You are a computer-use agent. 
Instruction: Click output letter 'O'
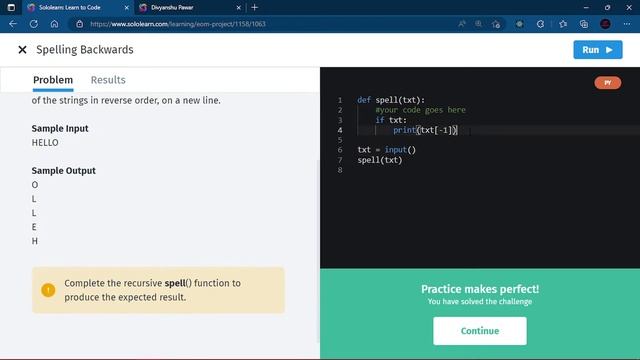tap(35, 185)
